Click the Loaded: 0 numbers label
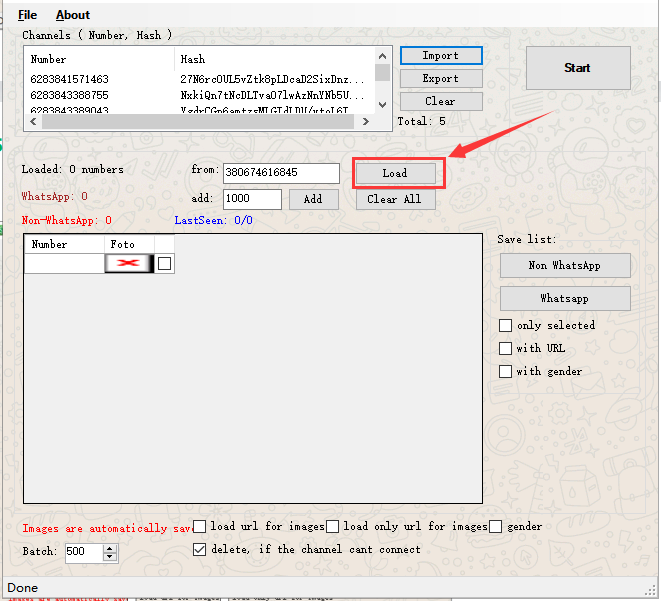 point(73,169)
